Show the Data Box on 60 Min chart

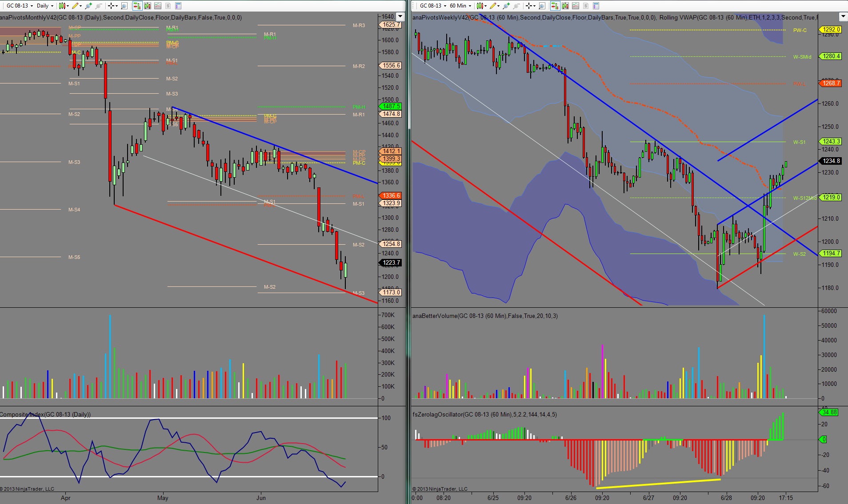click(x=542, y=6)
